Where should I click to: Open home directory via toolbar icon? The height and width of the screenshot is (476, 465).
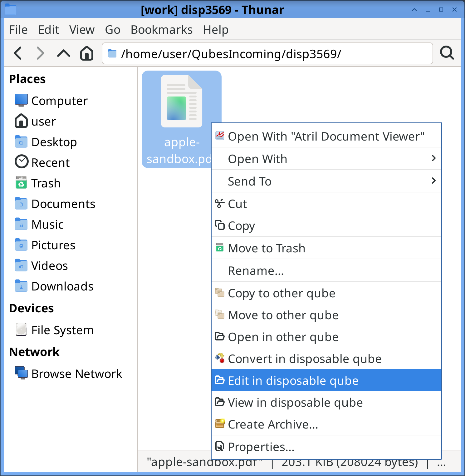click(86, 53)
